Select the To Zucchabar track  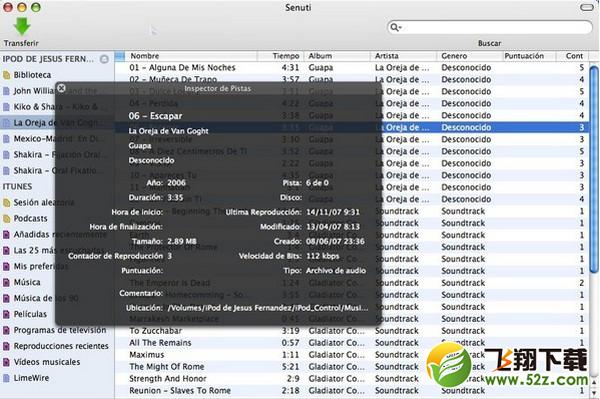(x=351, y=331)
